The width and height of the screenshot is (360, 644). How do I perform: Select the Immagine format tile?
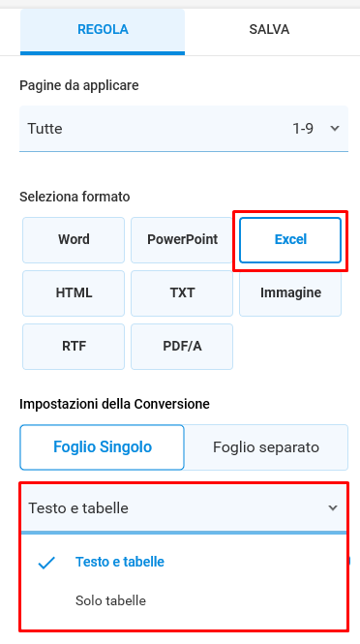[x=290, y=293]
